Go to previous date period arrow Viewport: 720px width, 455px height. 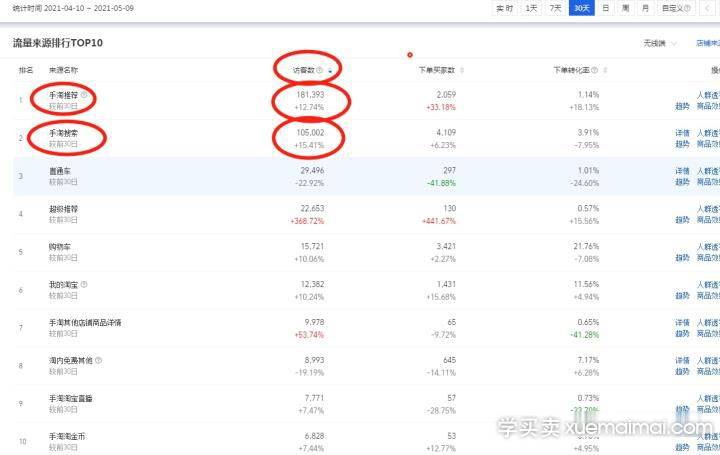coord(707,8)
